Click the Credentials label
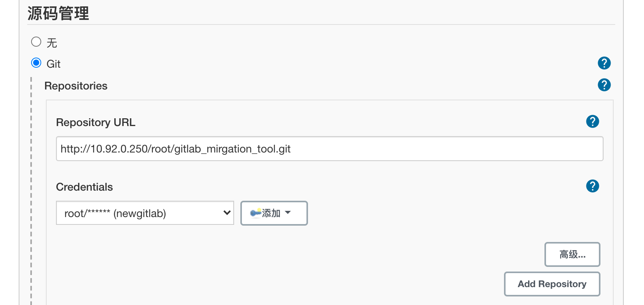644x305 pixels. (x=84, y=187)
